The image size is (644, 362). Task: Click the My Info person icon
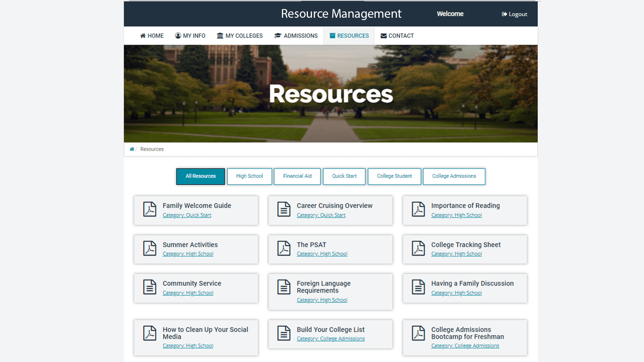(x=178, y=36)
